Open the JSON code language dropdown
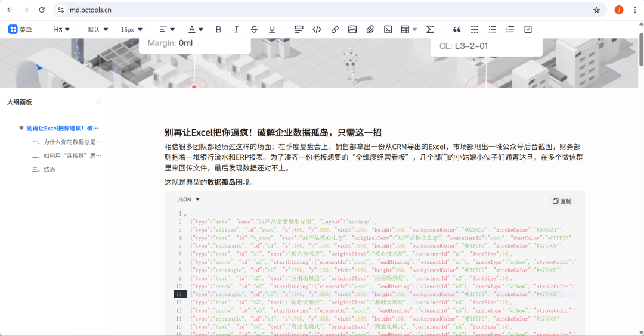The height and width of the screenshot is (336, 644). (188, 200)
